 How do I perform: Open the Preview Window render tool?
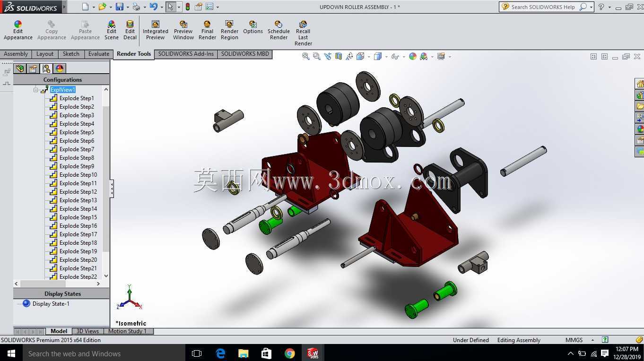click(x=183, y=30)
